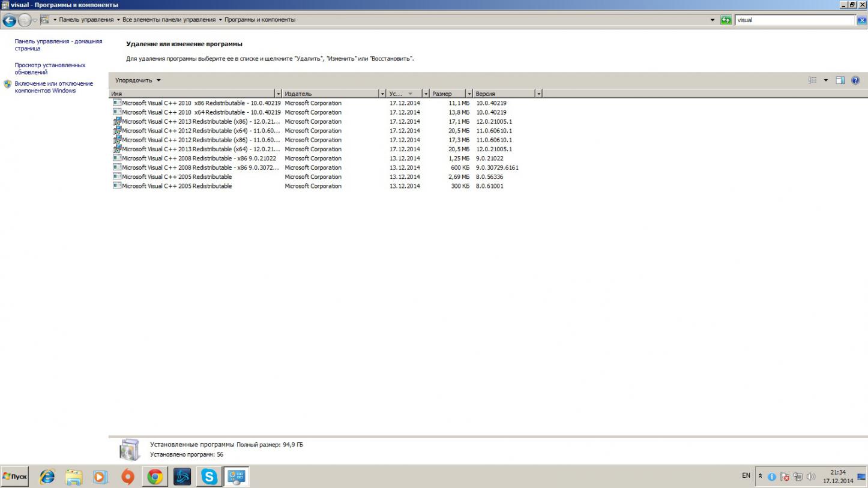Open the clock showing 21:34
The height and width of the screenshot is (488, 868).
pyautogui.click(x=838, y=477)
